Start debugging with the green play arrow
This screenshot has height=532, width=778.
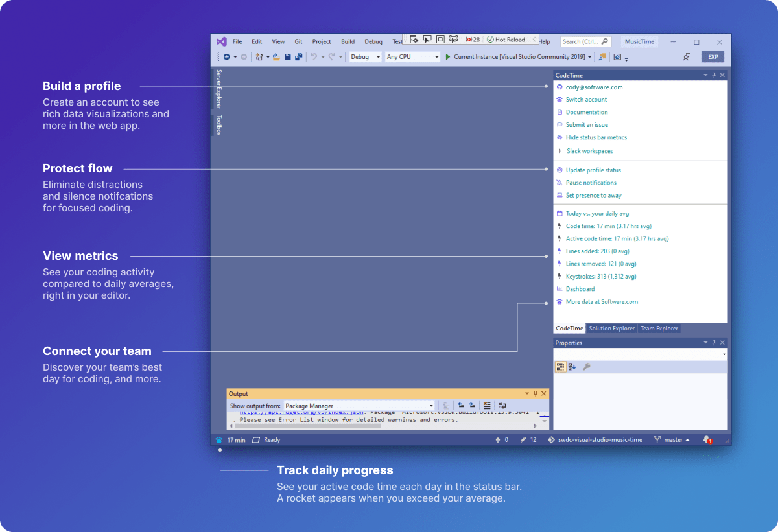click(x=447, y=57)
